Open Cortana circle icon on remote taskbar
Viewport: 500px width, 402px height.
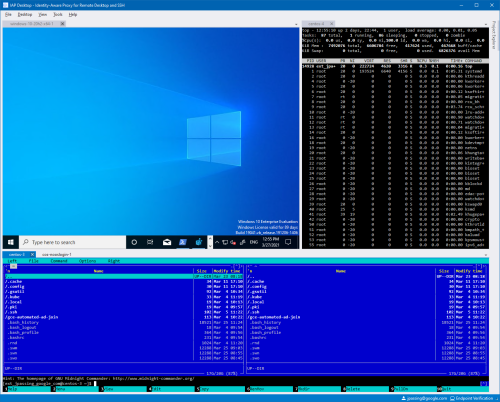134,242
